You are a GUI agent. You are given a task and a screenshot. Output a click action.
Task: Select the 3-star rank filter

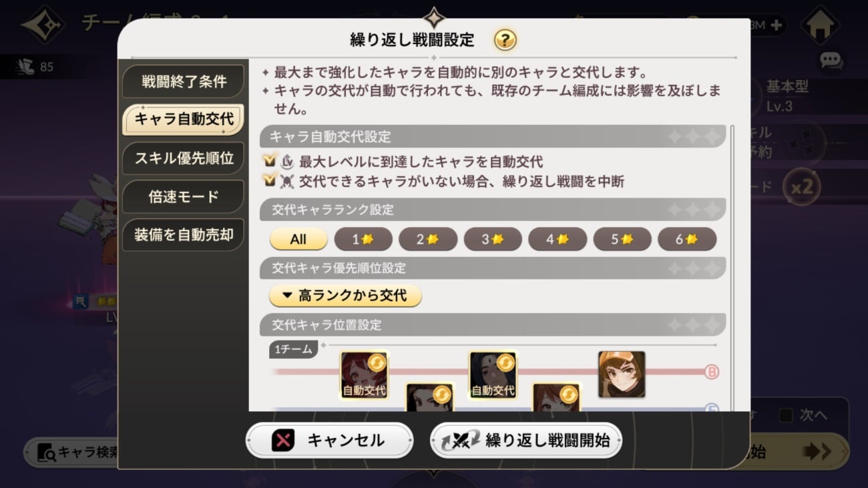(x=493, y=239)
